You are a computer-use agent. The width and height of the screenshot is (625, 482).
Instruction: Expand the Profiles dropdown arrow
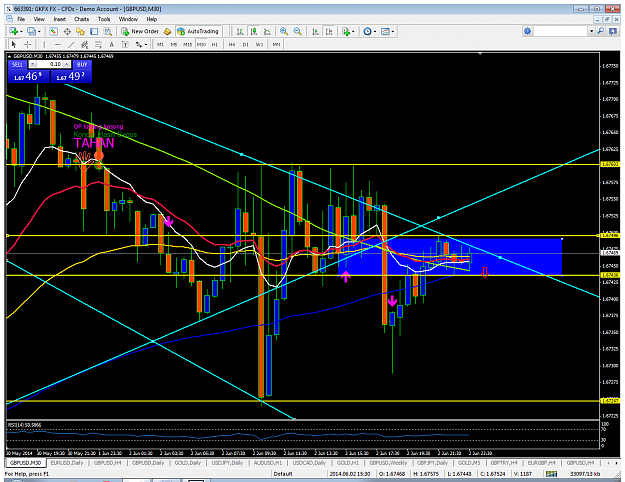39,31
